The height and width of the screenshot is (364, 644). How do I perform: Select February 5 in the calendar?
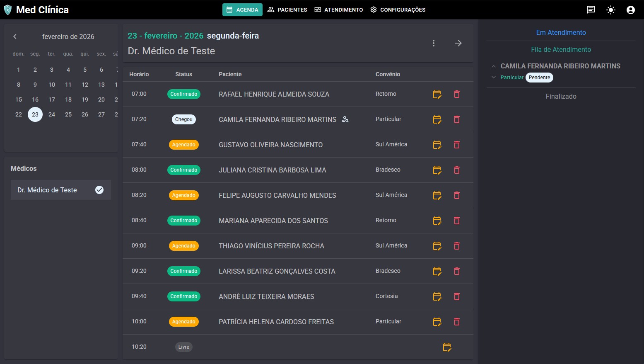(85, 70)
